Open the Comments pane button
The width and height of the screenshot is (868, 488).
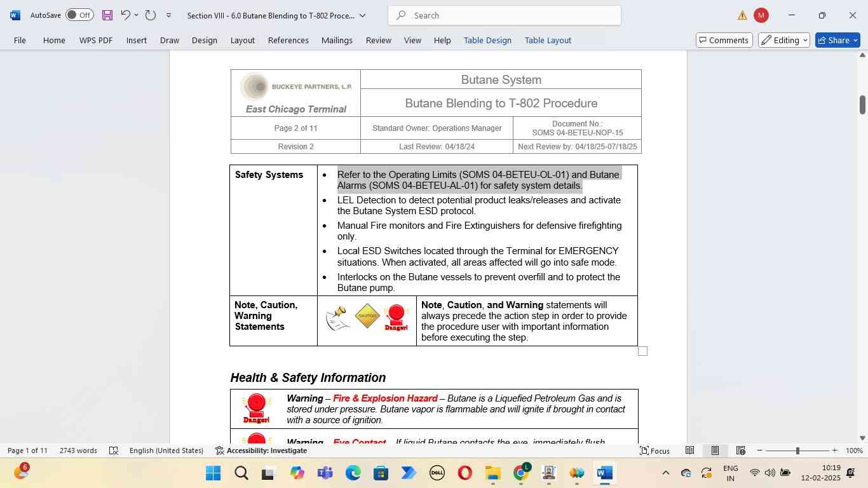(724, 40)
